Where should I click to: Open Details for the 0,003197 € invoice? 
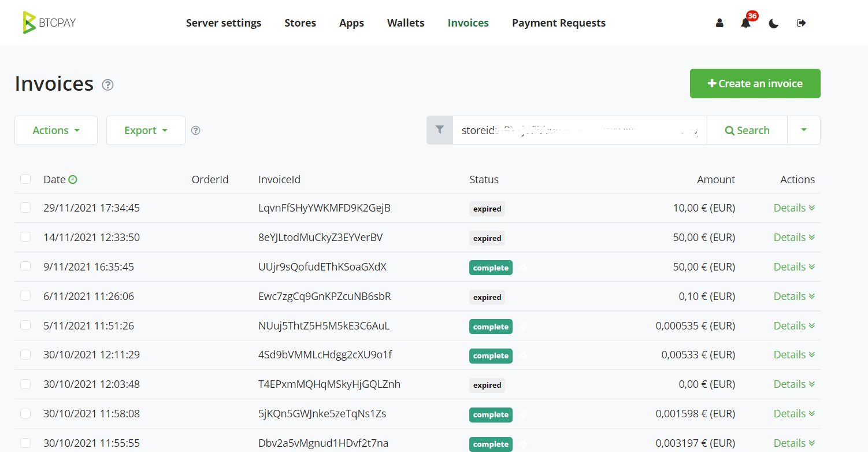pos(795,443)
